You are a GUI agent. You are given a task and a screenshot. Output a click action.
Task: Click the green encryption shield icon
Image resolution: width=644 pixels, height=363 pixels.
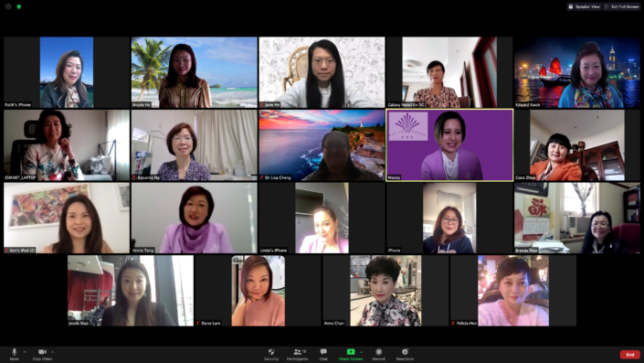(19, 6)
